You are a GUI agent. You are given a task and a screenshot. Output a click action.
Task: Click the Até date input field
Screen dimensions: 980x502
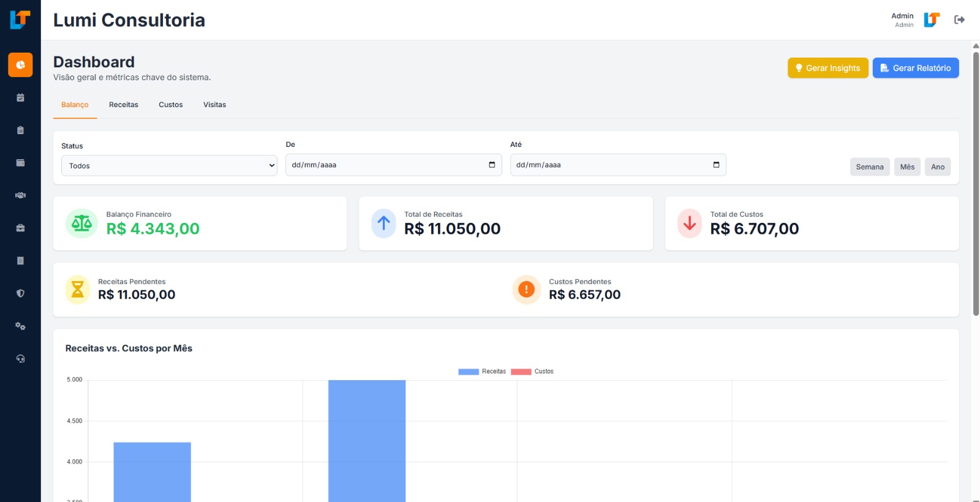point(618,165)
